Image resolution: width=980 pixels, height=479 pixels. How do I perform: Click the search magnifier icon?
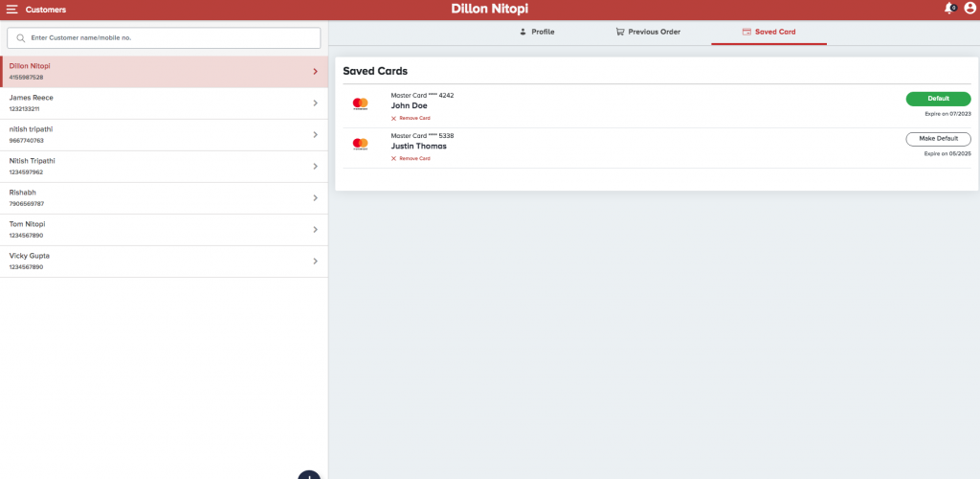(21, 38)
